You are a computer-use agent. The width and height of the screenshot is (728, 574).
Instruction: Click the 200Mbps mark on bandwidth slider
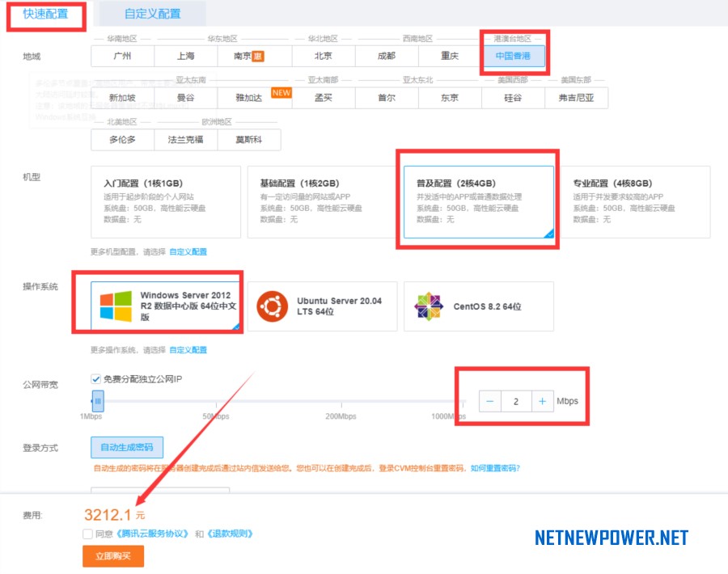[341, 416]
